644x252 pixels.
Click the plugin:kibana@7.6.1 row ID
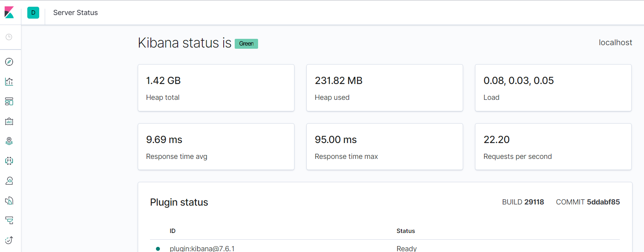pos(202,248)
